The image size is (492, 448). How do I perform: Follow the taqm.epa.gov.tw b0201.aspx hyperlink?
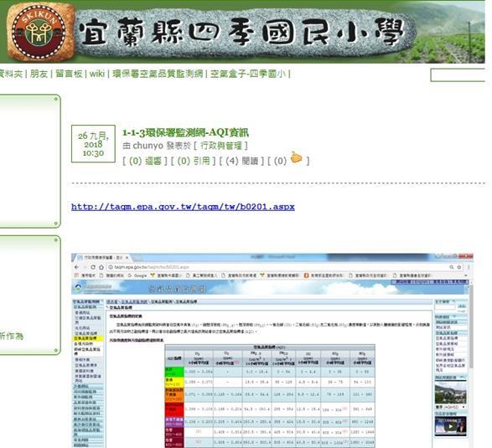pos(183,207)
